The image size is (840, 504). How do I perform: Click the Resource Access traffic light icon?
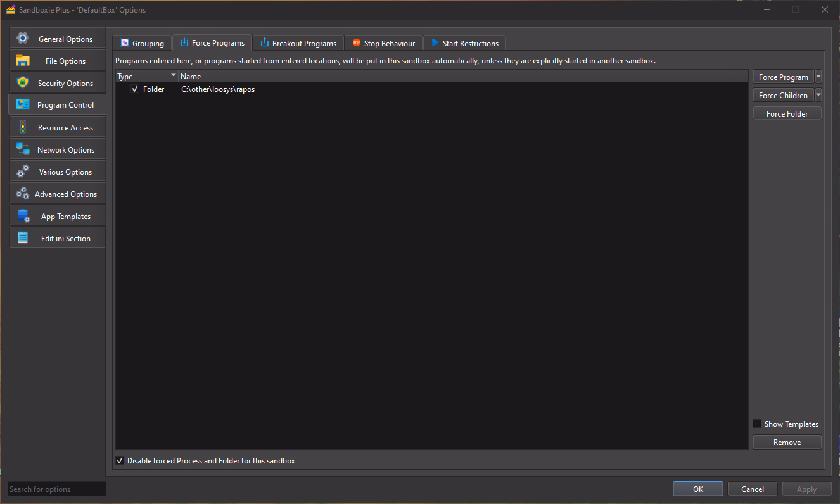[x=23, y=127]
